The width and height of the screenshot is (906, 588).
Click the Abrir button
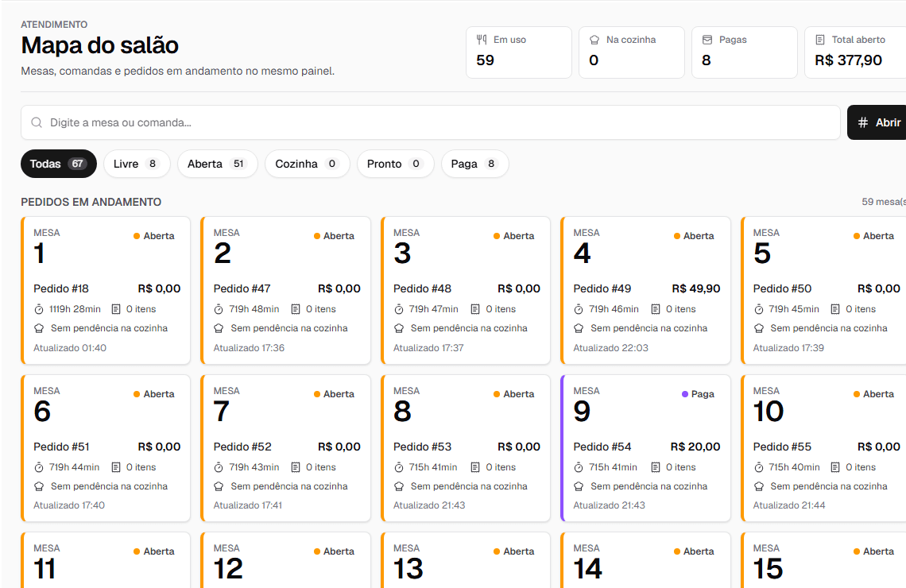click(878, 122)
